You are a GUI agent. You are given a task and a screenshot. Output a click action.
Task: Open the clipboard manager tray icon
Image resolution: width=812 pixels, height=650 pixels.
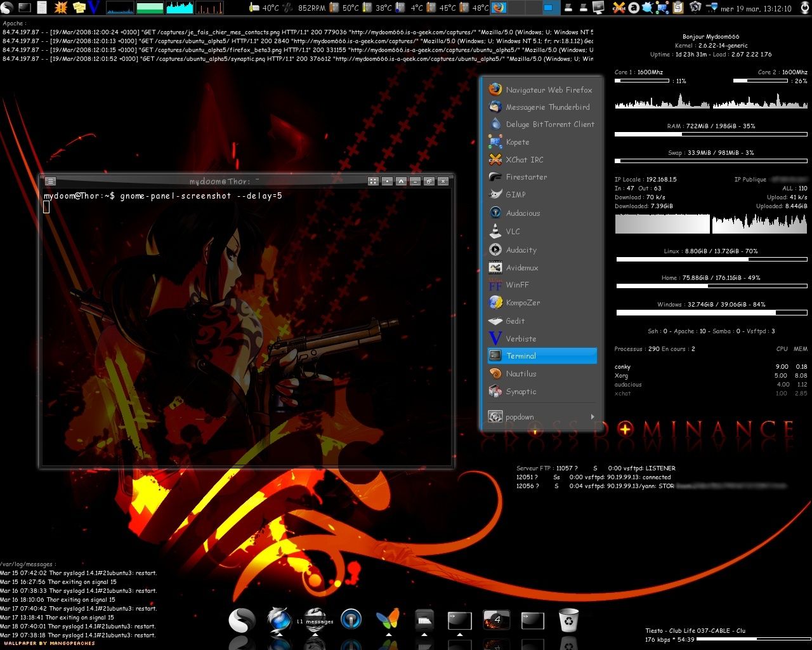(678, 8)
